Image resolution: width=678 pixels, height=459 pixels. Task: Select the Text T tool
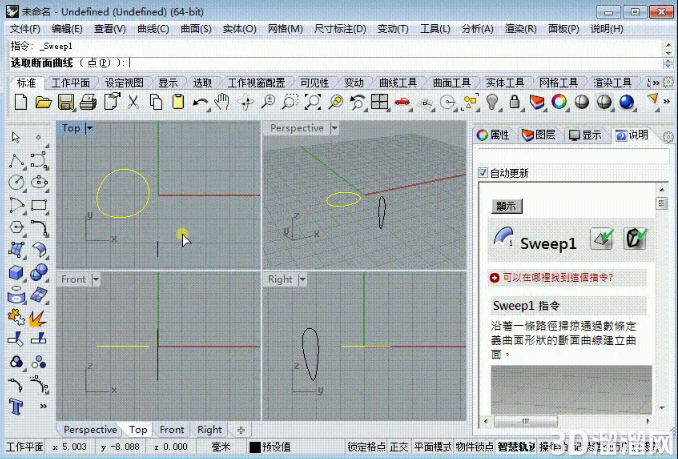pyautogui.click(x=16, y=407)
